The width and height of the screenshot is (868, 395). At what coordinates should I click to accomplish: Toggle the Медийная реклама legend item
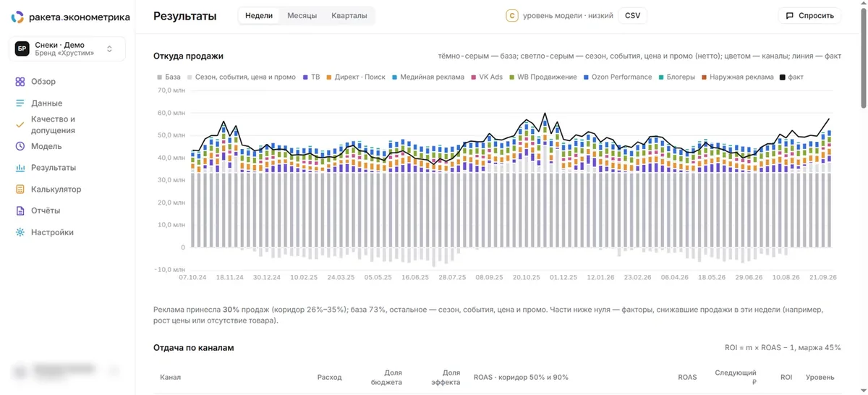[x=428, y=77]
